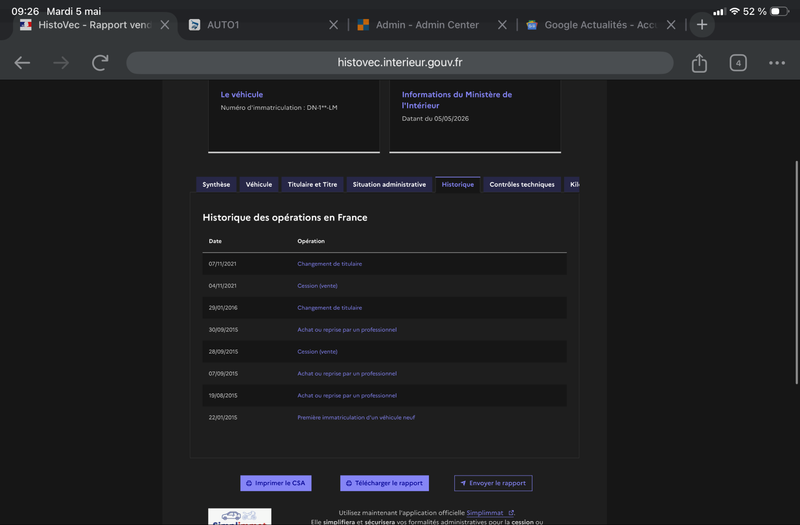
Task: Click the Imprimer le CSA button
Action: tap(276, 483)
